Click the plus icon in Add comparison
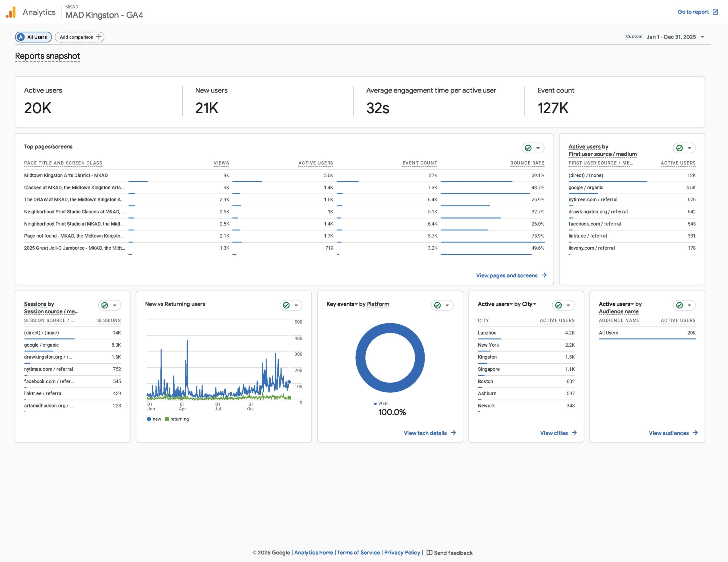Viewport: 728px width, 562px height. click(x=99, y=37)
